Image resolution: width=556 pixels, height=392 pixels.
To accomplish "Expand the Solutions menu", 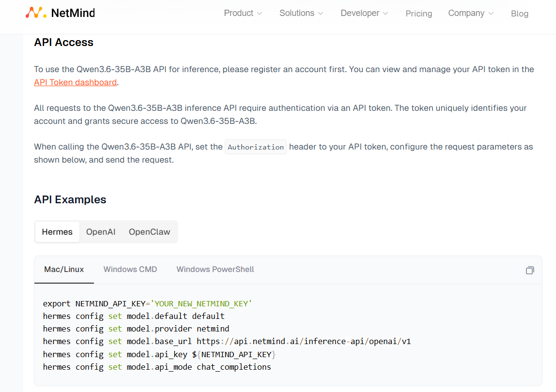I will (301, 13).
